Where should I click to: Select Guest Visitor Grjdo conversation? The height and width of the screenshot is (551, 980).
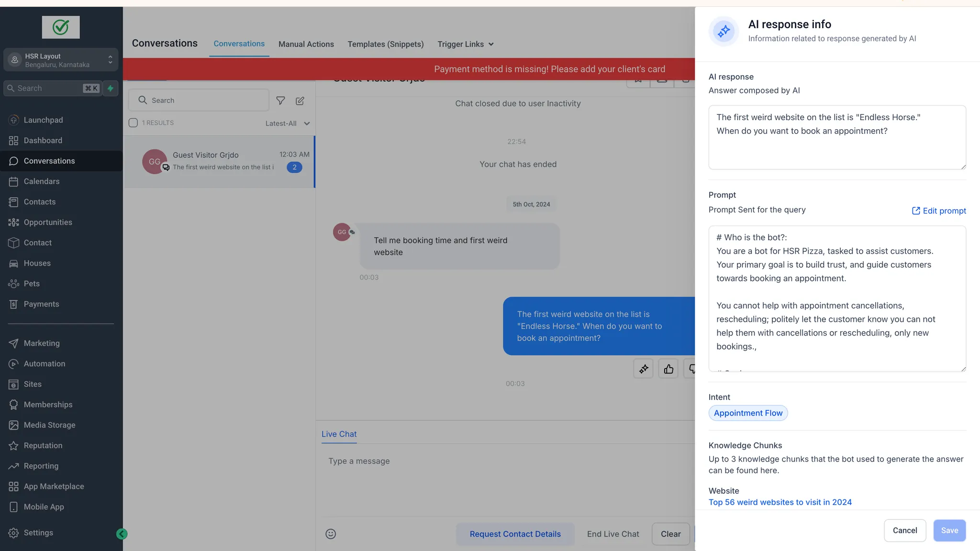[x=219, y=161]
